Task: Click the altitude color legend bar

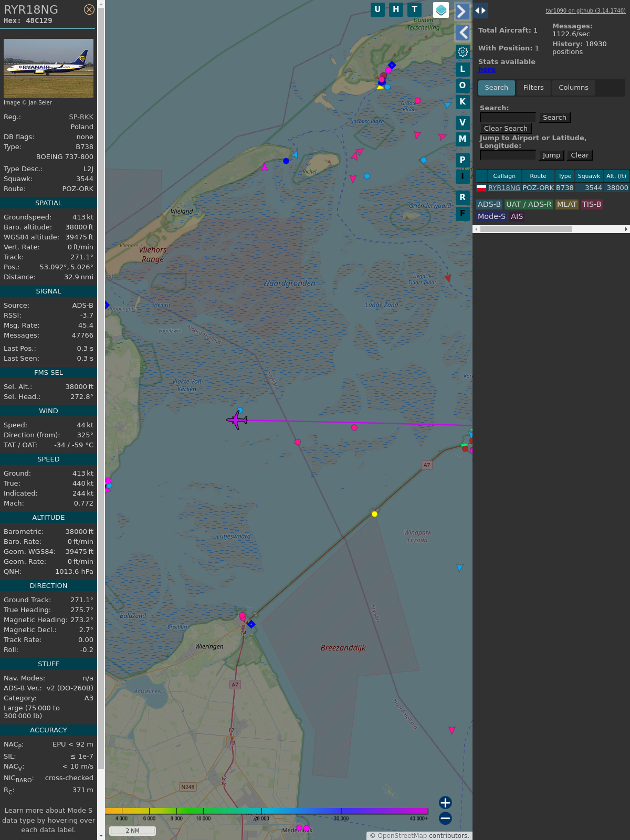Action: [267, 811]
